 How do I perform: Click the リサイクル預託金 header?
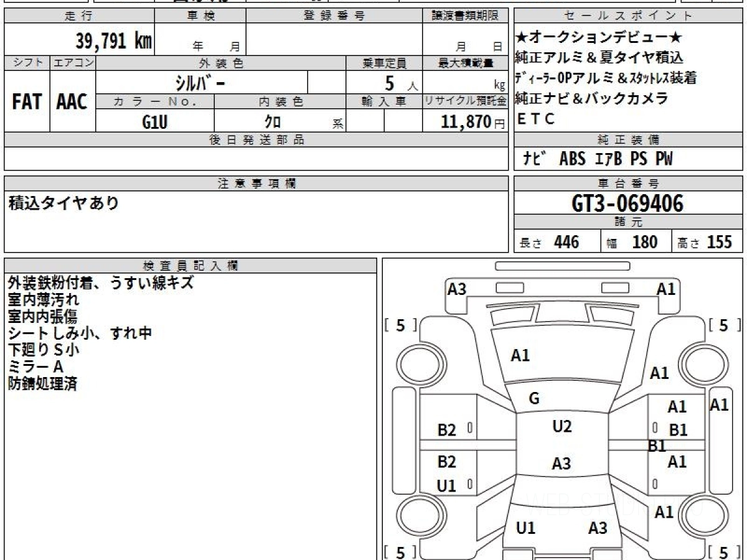(x=466, y=101)
